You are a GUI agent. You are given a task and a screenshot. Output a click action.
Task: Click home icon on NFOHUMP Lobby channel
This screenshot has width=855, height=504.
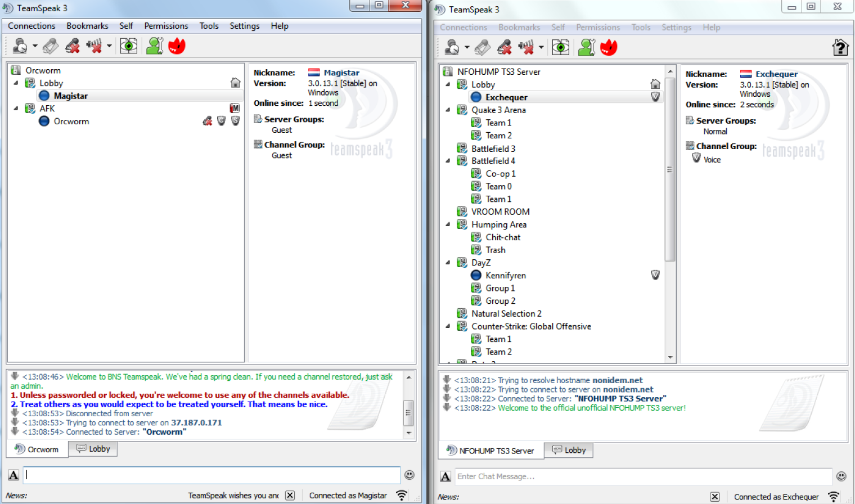coord(655,84)
